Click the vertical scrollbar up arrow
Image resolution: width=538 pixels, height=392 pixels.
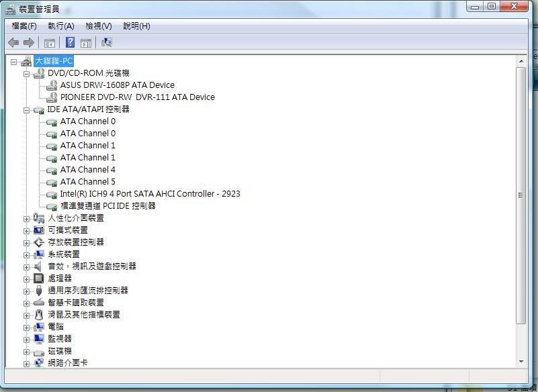pyautogui.click(x=521, y=61)
